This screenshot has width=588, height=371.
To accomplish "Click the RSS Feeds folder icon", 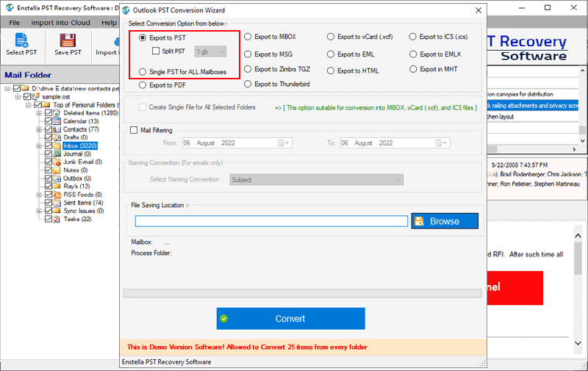I will [57, 195].
